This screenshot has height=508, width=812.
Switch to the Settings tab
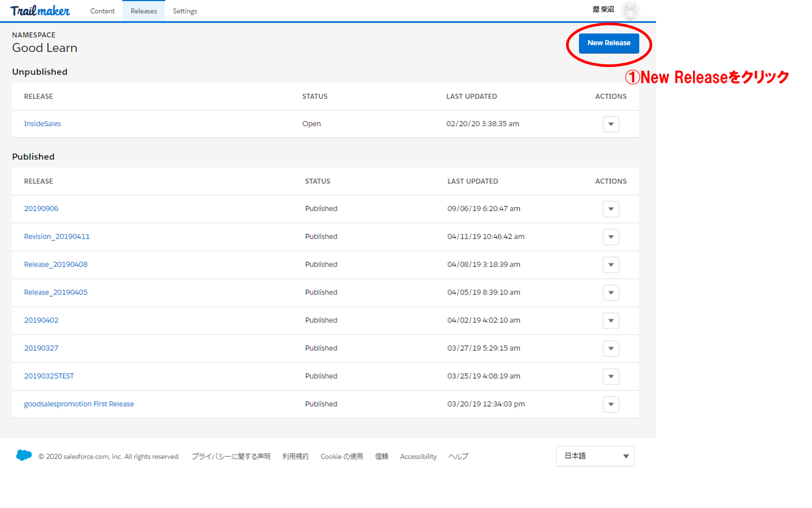pos(185,11)
